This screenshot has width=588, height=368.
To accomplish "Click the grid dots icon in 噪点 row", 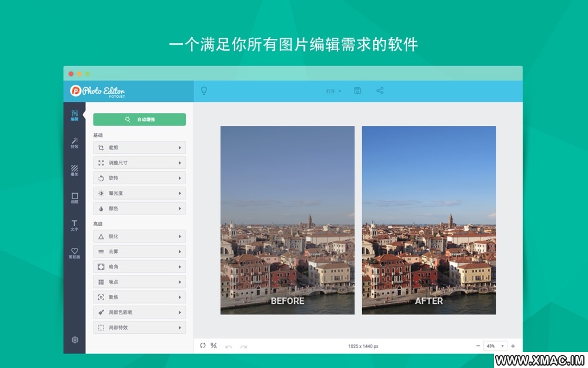I will 101,282.
